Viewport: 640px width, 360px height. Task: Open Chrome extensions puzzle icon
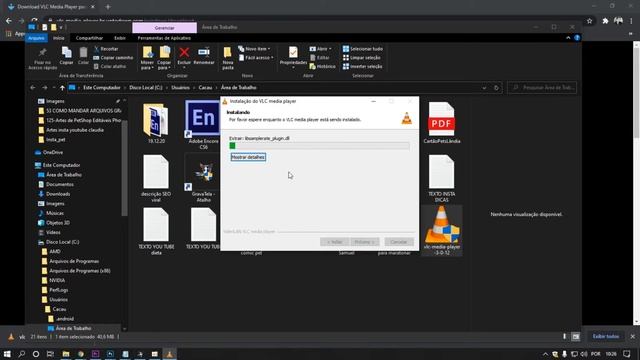(605, 21)
